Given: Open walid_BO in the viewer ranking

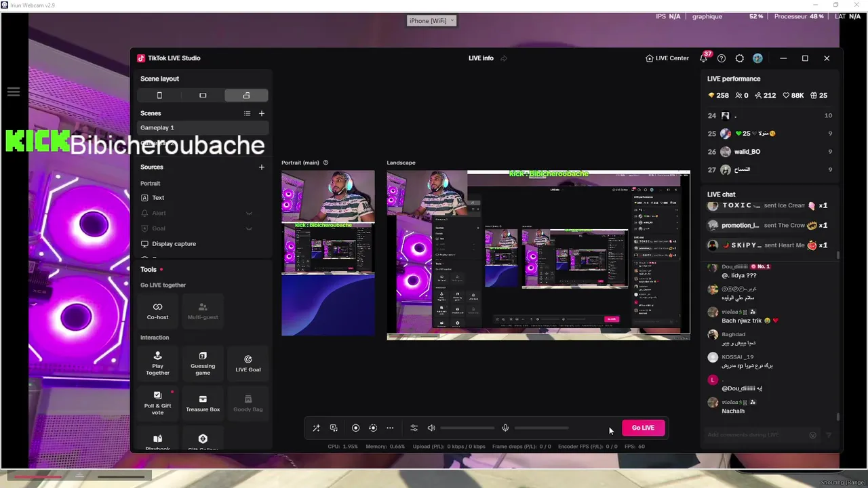Looking at the screenshot, I should click(x=747, y=152).
